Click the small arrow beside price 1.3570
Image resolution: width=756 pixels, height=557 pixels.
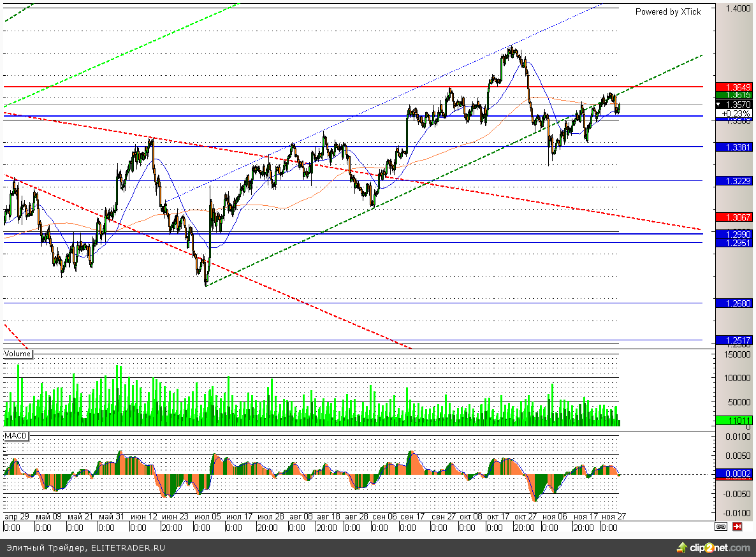[720, 104]
